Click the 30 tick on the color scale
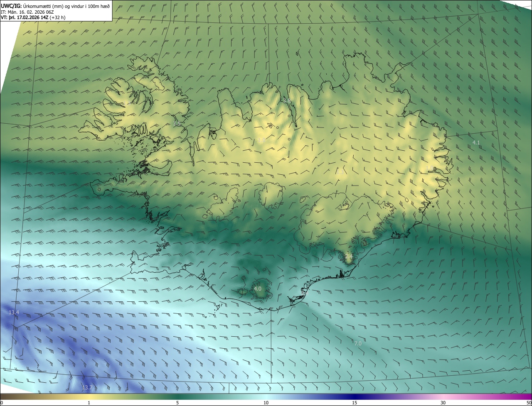Viewport: 532px width, 406px height. pyautogui.click(x=443, y=403)
